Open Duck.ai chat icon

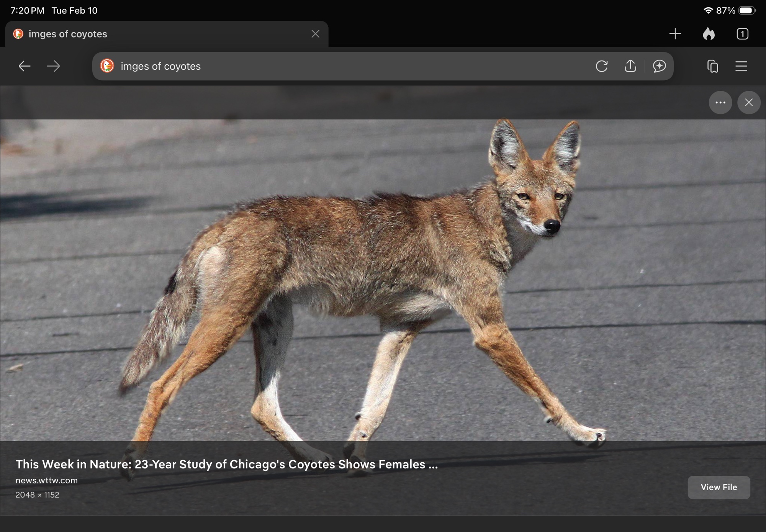coord(659,66)
